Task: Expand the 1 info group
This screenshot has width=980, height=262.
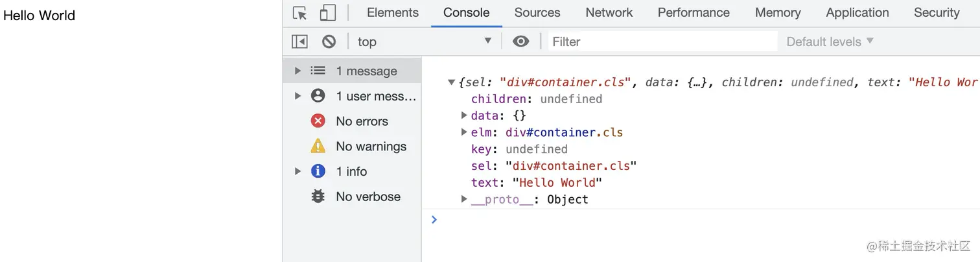Action: pos(298,171)
